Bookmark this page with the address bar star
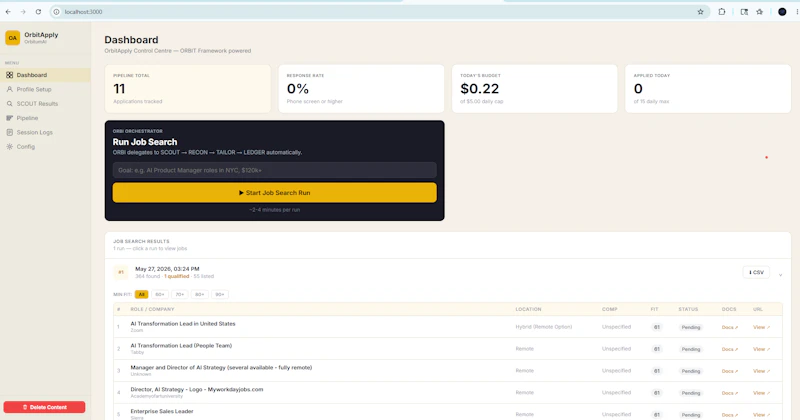The height and width of the screenshot is (420, 800). point(701,12)
